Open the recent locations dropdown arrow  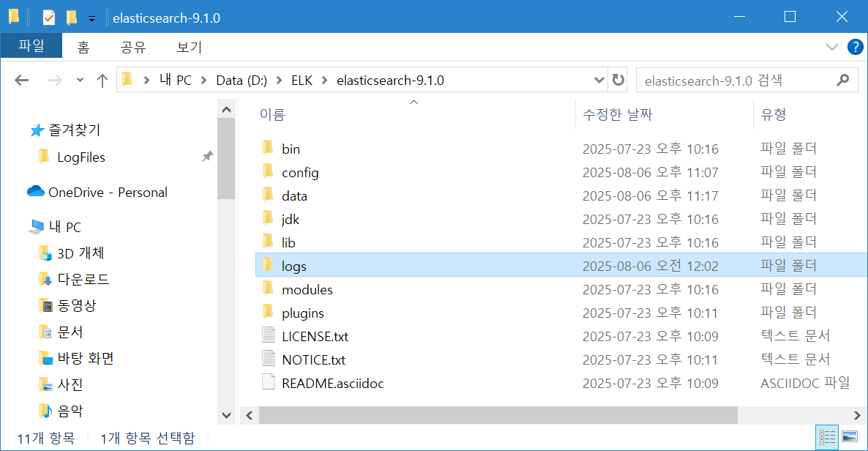(81, 81)
